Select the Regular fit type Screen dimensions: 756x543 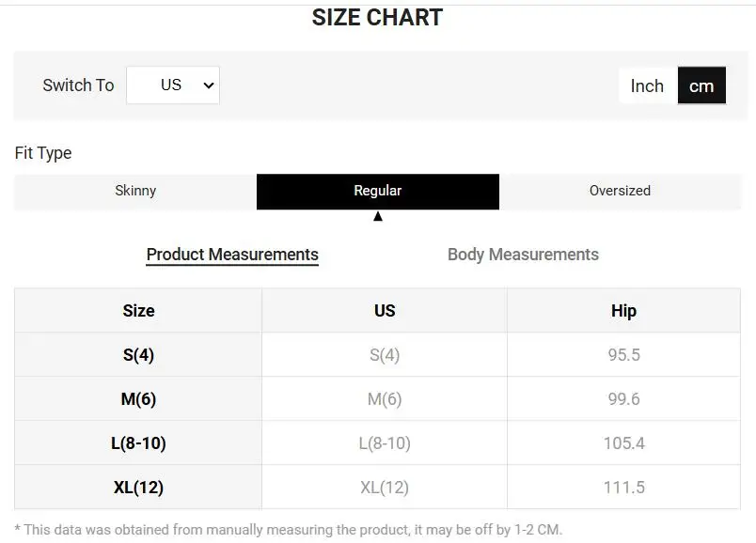[378, 191]
